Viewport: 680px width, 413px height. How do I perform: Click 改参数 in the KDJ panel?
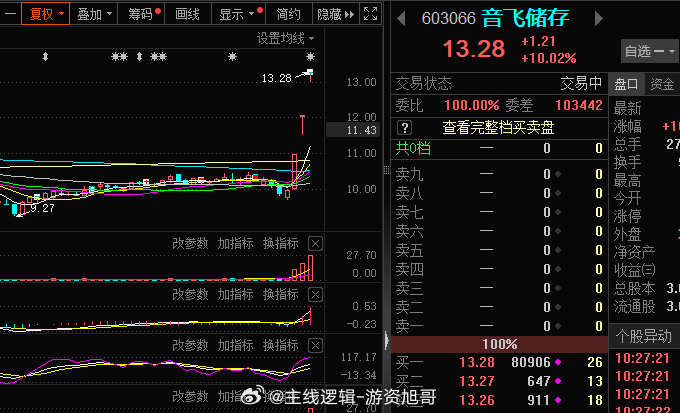coord(190,345)
